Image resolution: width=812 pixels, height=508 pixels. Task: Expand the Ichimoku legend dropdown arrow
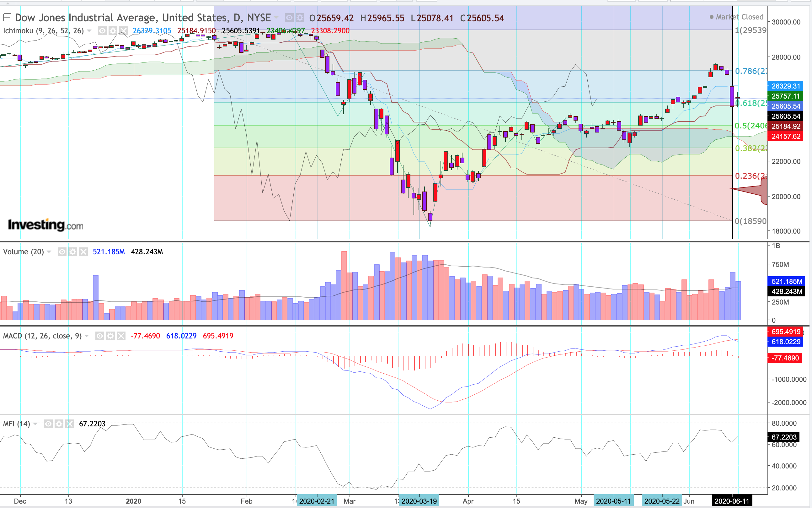(89, 31)
